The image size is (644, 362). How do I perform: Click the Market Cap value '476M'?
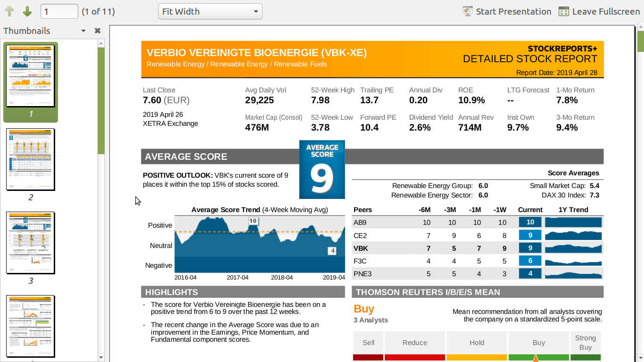(257, 127)
